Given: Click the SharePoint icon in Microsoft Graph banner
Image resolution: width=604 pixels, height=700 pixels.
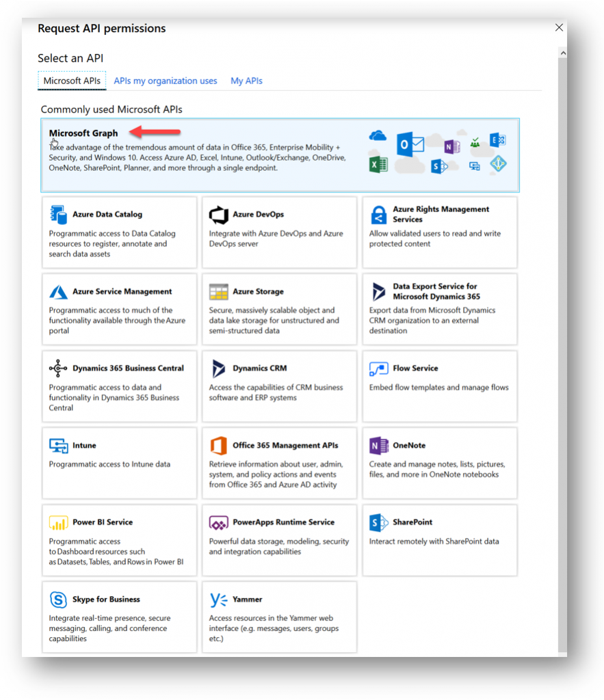Looking at the screenshot, I should click(438, 167).
